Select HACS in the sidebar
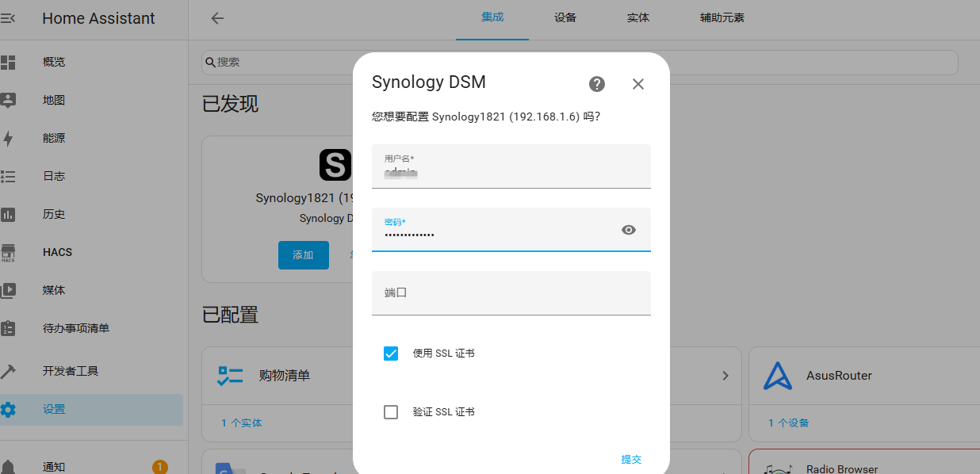980x474 pixels. (x=57, y=252)
